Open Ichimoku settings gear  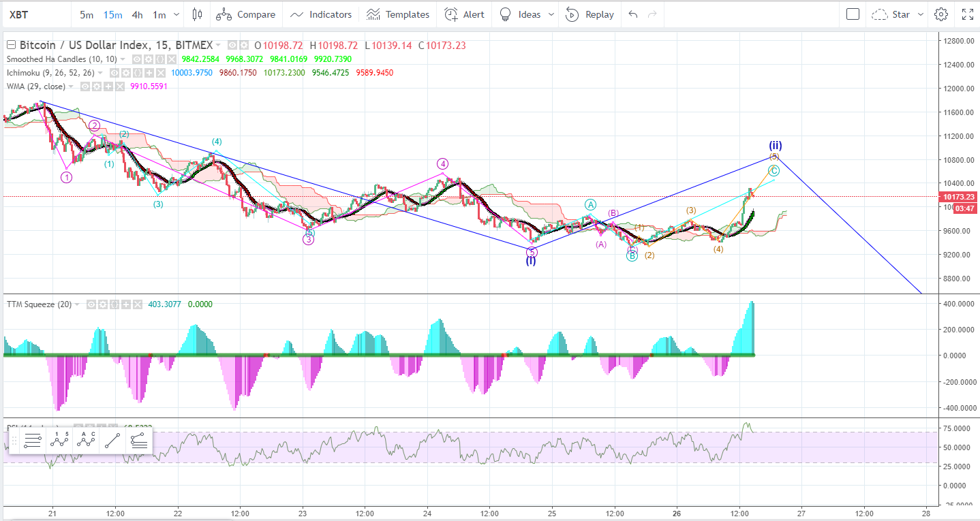click(x=125, y=73)
